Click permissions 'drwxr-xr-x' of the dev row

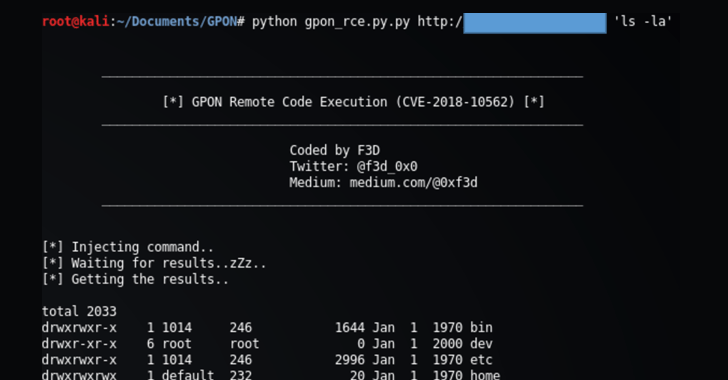tap(79, 344)
